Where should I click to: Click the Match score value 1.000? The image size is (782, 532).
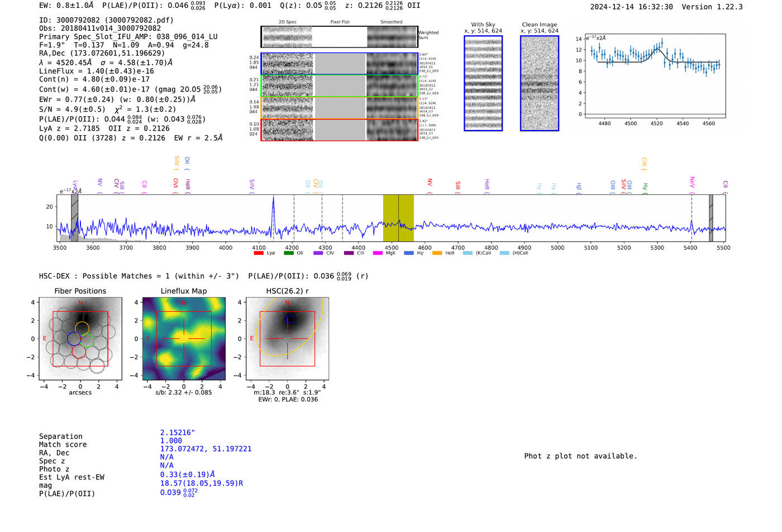pos(171,441)
